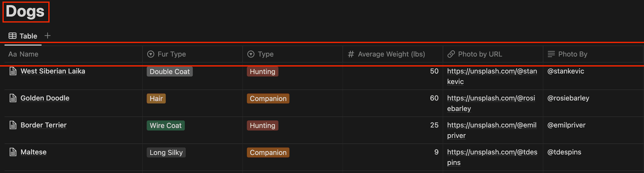
Task: Open the Name column header options
Action: (29, 54)
